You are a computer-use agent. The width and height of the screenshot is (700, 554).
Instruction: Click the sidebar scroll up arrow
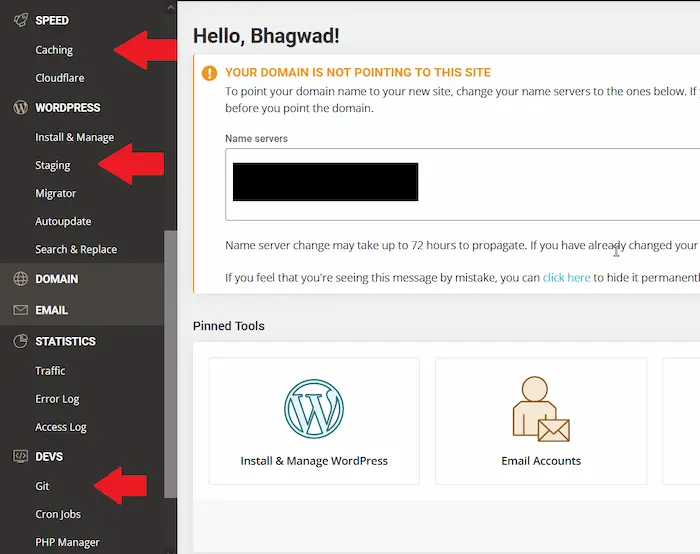coord(171,7)
